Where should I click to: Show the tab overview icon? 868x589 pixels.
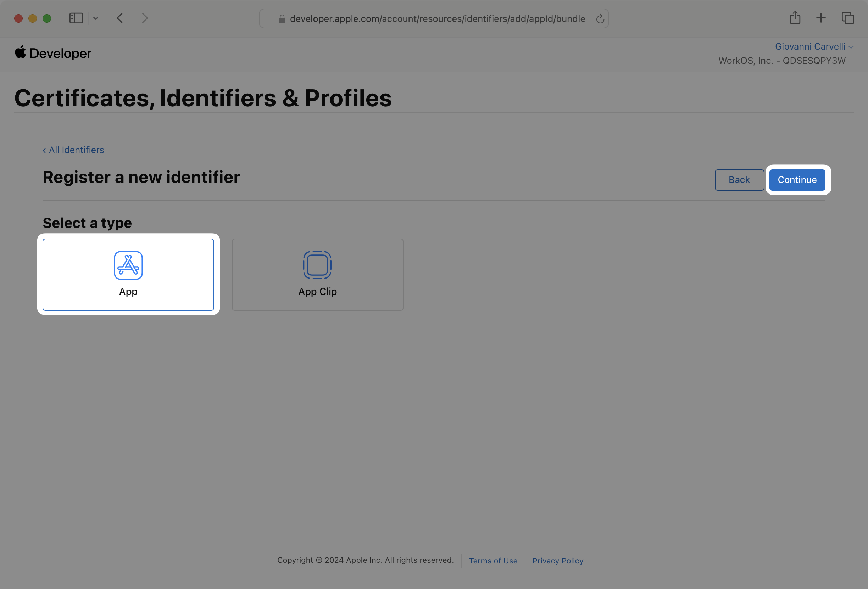click(x=847, y=18)
